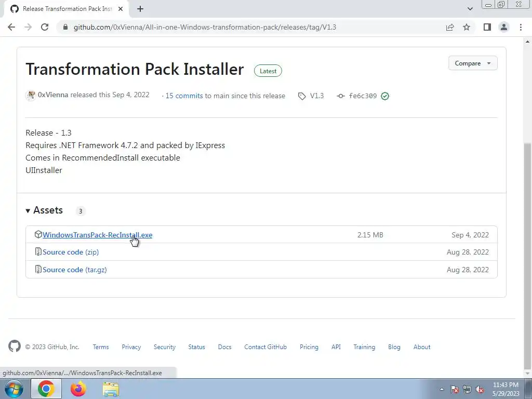The height and width of the screenshot is (399, 532).
Task: Open the taskbar clock showing 11:43 PM
Action: coord(506,389)
